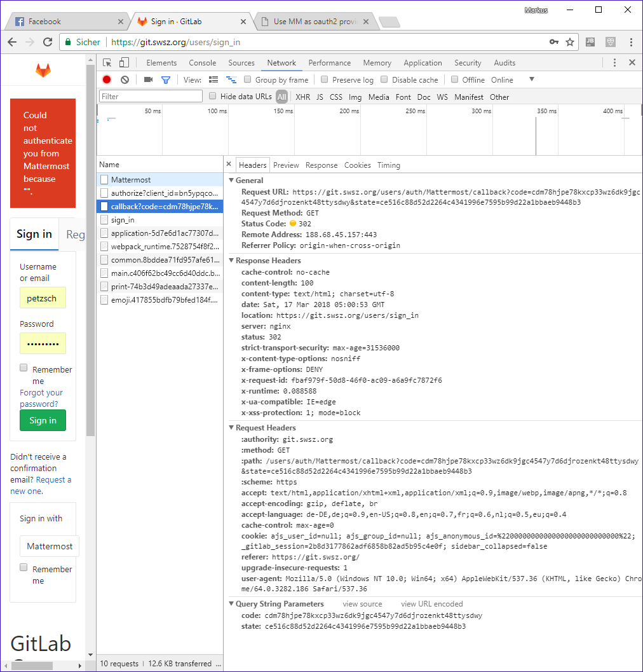
Task: Open the Performance panel
Action: coord(329,62)
